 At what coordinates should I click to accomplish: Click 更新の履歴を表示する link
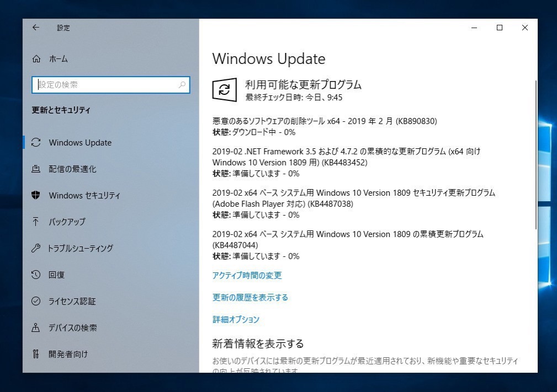250,297
